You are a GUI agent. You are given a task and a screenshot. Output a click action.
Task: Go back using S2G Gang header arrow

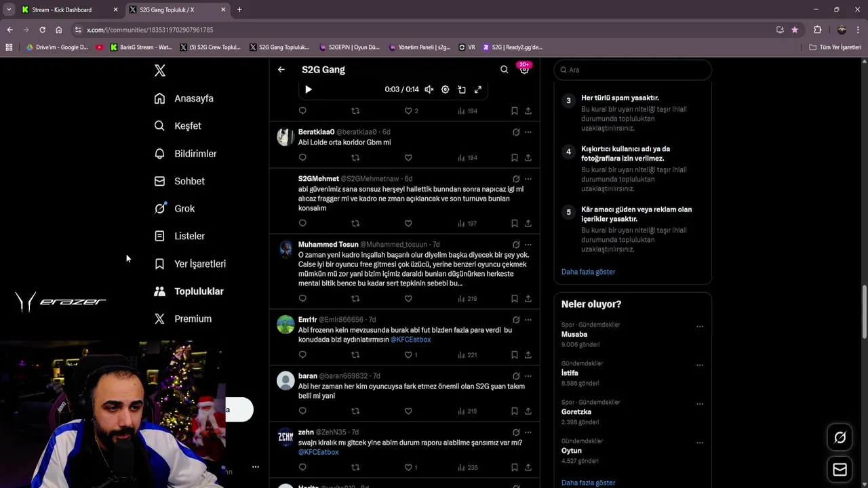[281, 69]
